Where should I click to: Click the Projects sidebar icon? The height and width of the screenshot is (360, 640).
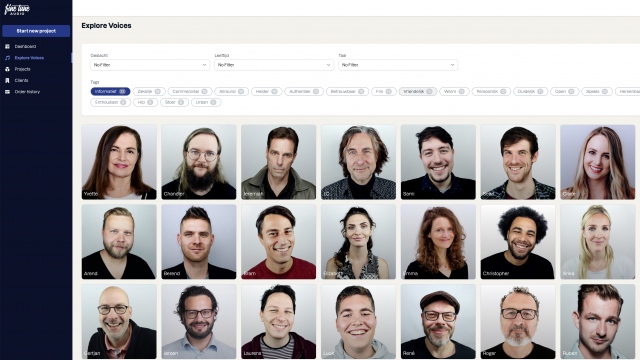pos(7,69)
